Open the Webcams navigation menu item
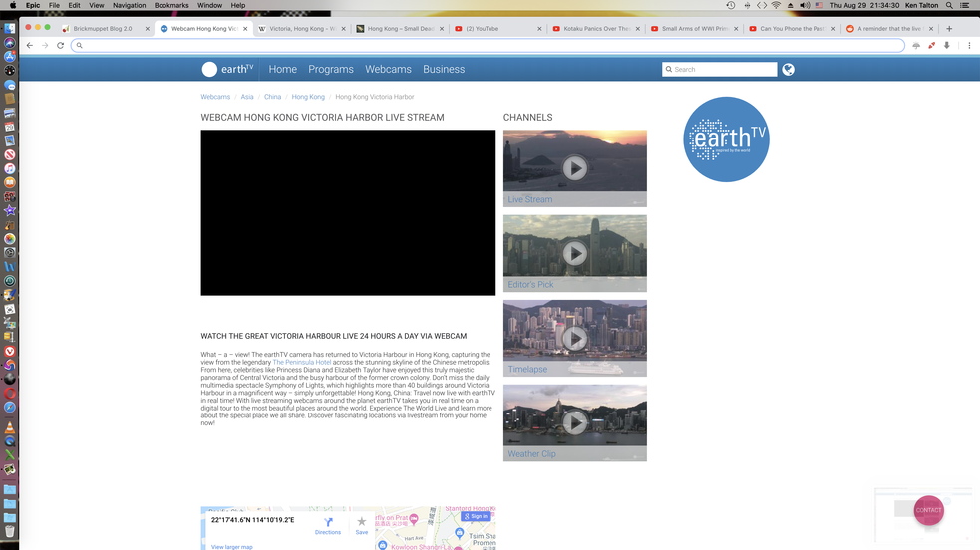This screenshot has width=980, height=550. click(x=388, y=69)
